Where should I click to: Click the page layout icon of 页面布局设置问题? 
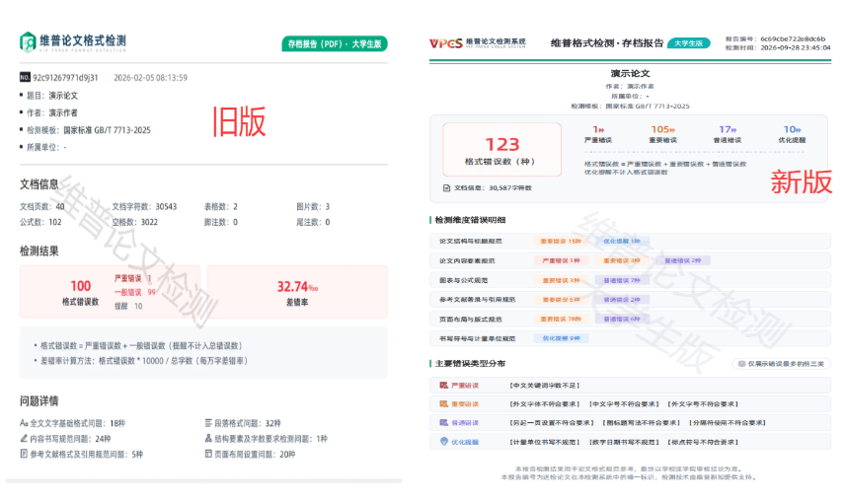click(x=208, y=454)
